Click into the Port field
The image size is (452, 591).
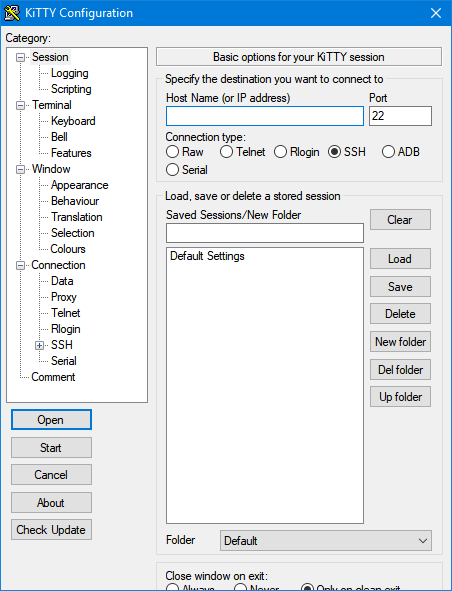point(400,116)
